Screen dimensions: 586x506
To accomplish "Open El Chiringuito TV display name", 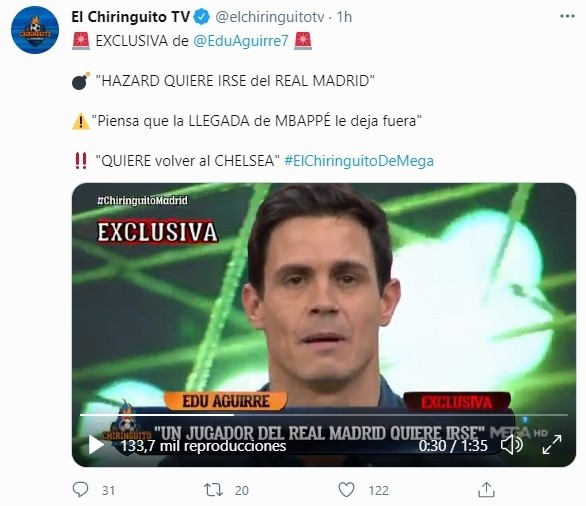I will 130,17.
